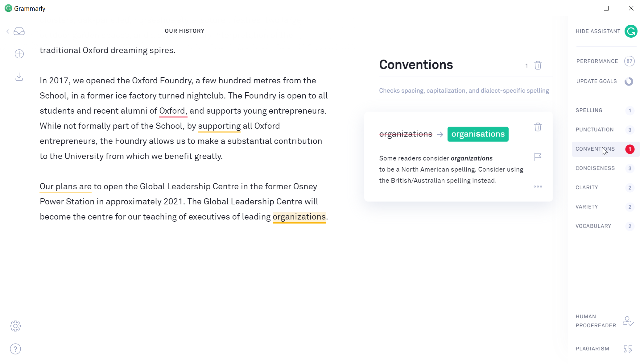Viewport: 644px width, 364px height.
Task: Select the Conciseness category
Action: tap(605, 168)
